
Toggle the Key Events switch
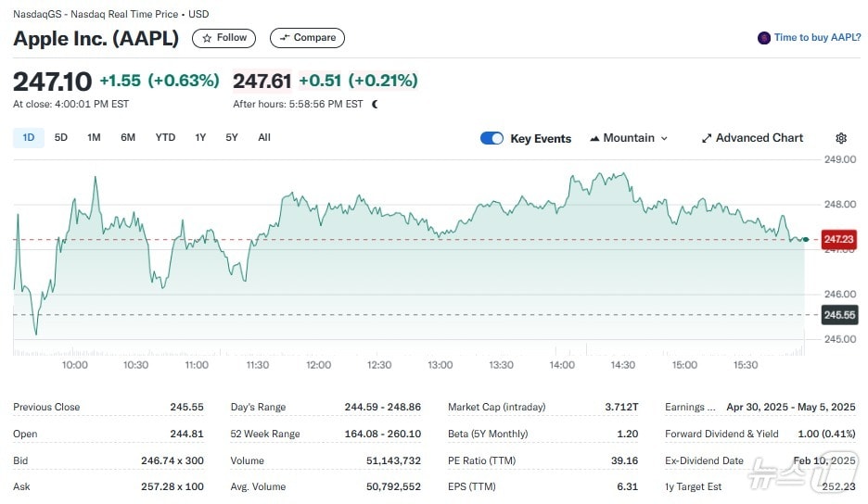click(491, 138)
